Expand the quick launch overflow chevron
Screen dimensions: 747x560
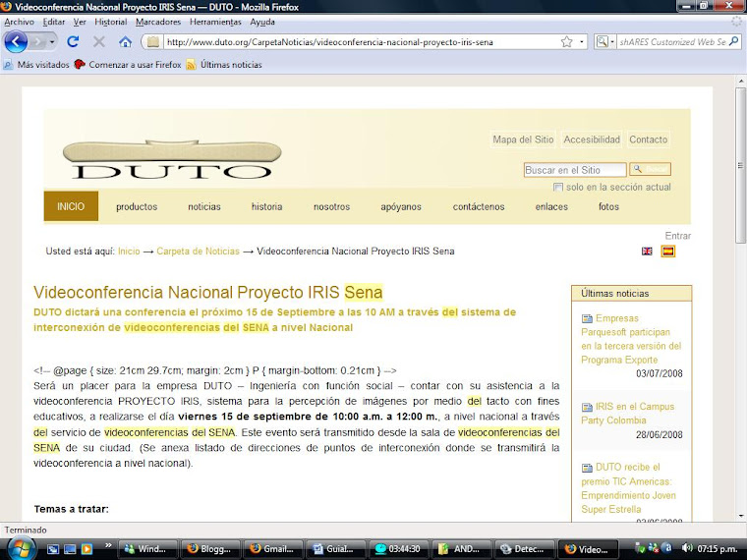(x=108, y=545)
